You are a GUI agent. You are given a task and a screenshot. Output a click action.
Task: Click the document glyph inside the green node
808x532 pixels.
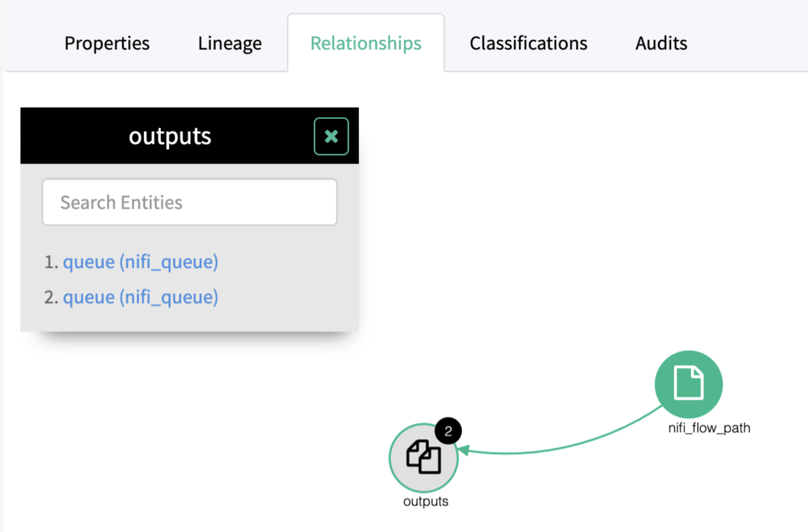[688, 383]
